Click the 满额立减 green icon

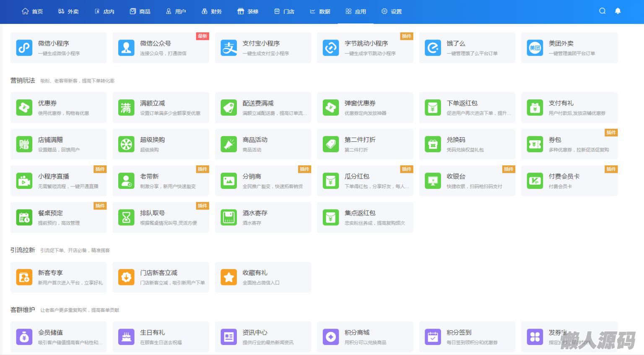pos(126,108)
